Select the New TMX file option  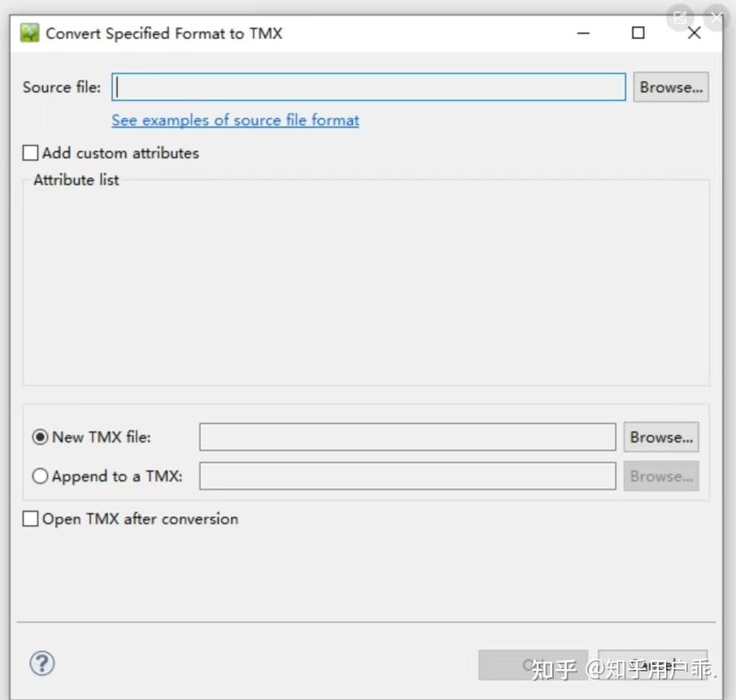pos(40,437)
